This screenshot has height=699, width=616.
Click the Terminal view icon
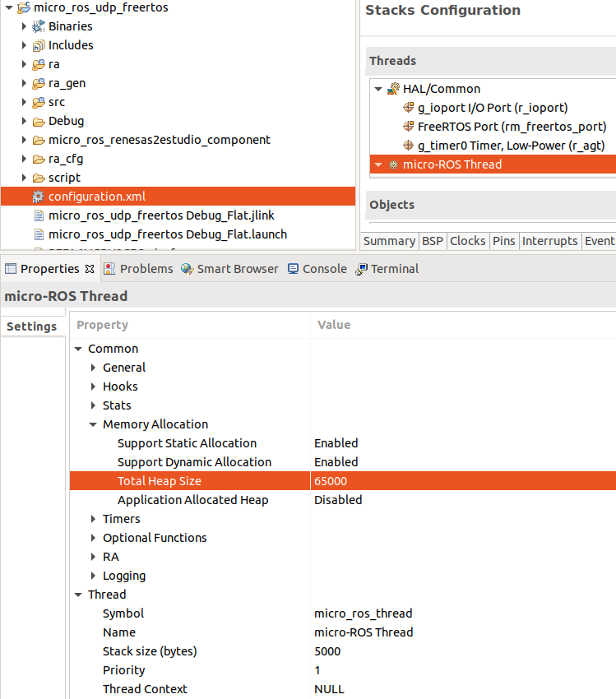[x=361, y=269]
